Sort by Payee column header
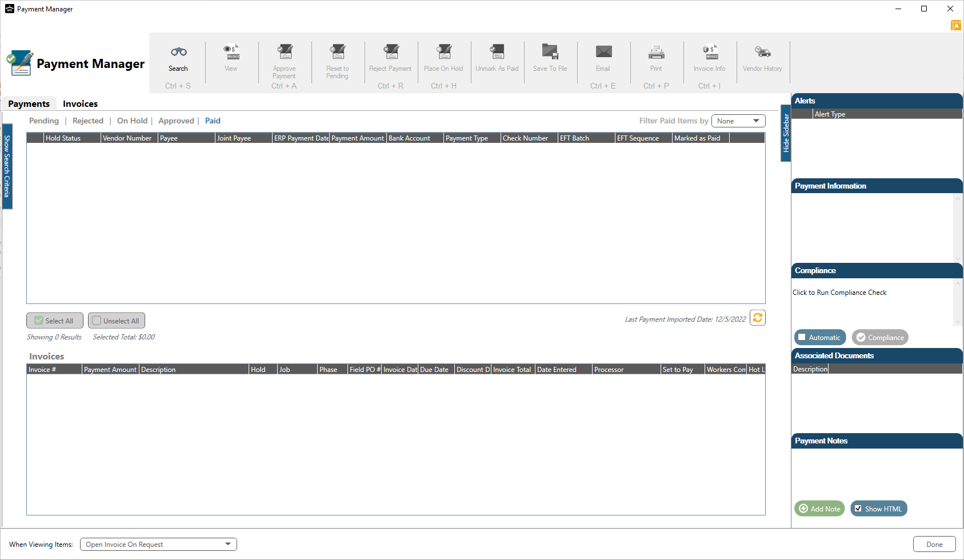This screenshot has width=964, height=560. [x=187, y=138]
